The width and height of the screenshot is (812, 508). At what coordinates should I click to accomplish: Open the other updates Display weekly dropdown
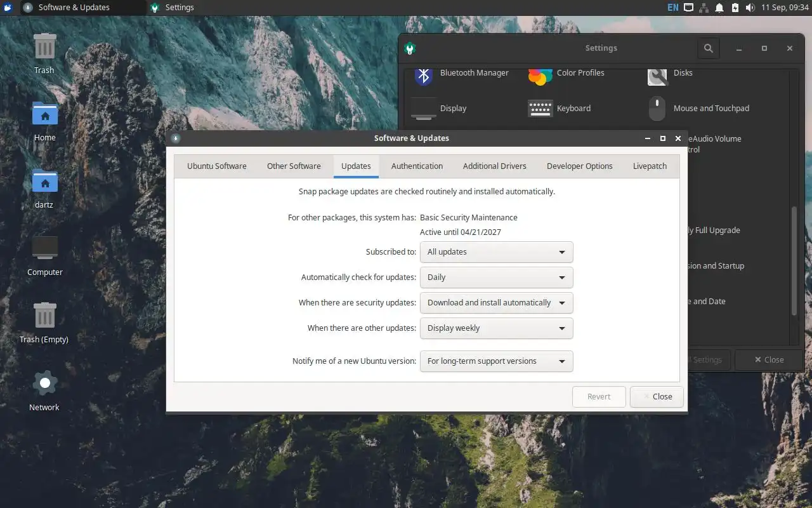496,328
